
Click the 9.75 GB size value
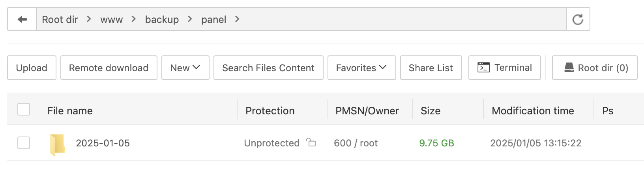pyautogui.click(x=436, y=143)
